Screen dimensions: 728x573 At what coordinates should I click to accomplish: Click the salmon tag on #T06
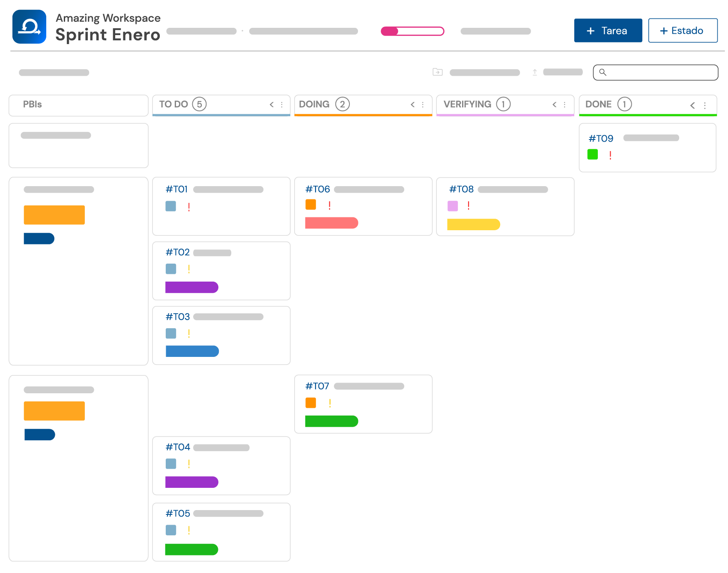click(331, 223)
